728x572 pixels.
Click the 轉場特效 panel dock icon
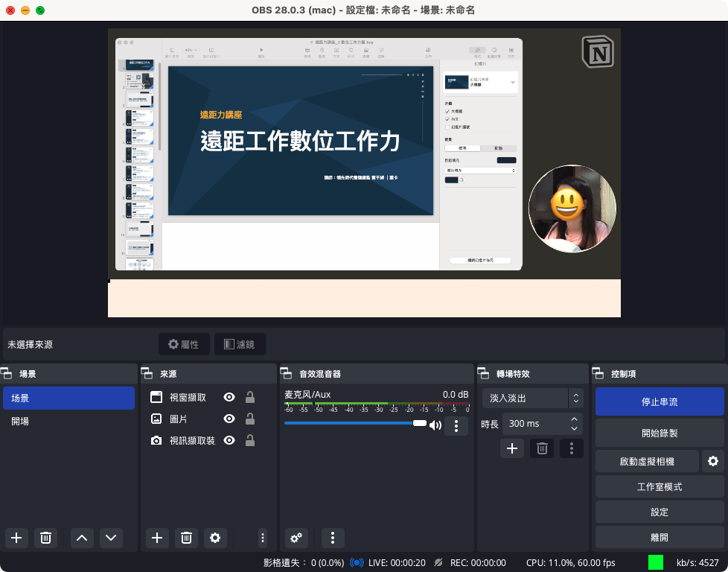coord(483,374)
